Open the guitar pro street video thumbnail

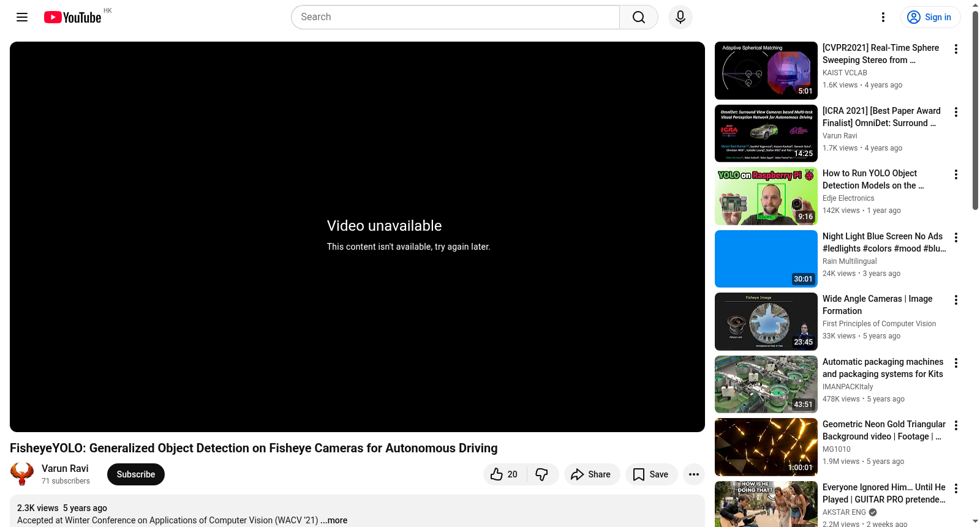tap(766, 504)
